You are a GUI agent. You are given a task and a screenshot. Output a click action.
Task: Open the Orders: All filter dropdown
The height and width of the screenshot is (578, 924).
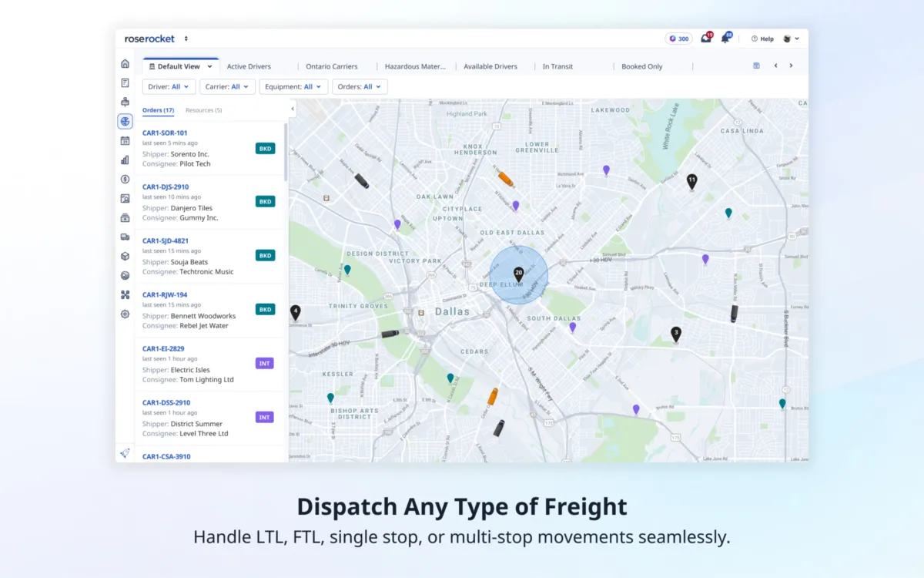pos(360,87)
